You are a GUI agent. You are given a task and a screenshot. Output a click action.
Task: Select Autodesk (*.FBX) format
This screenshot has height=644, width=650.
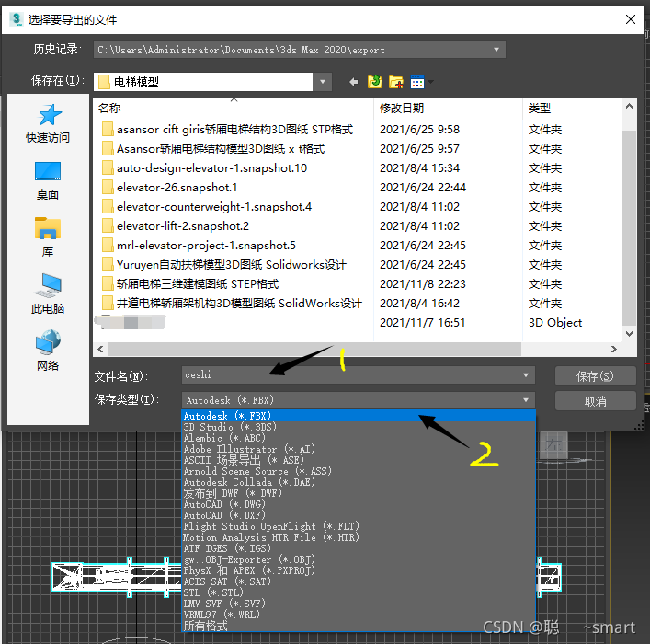[359, 416]
